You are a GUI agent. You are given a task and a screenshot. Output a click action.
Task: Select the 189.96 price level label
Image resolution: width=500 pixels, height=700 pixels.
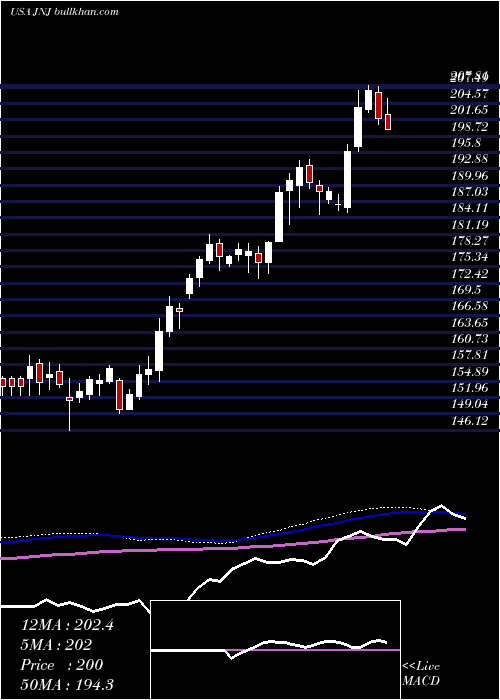pyautogui.click(x=469, y=175)
